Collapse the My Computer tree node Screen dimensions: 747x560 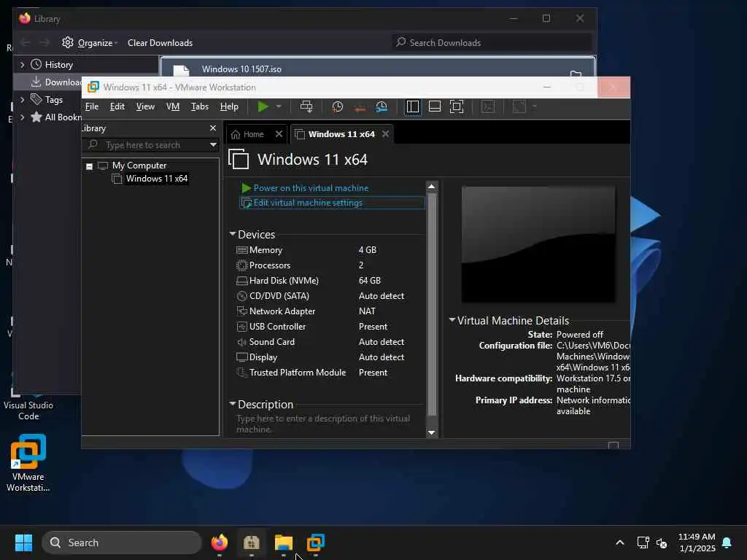[90, 166]
